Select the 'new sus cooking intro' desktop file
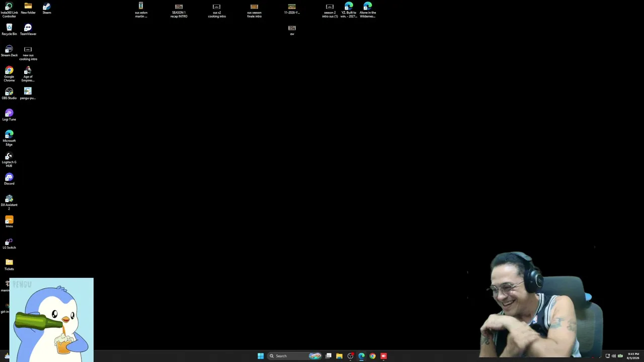Image resolution: width=644 pixels, height=362 pixels. tap(28, 53)
